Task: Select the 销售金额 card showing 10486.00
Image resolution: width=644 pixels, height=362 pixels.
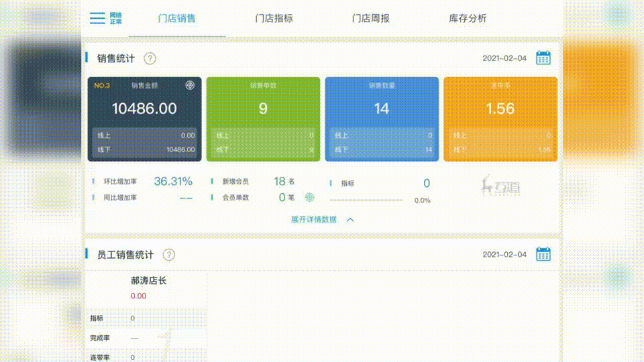Action: [145, 119]
